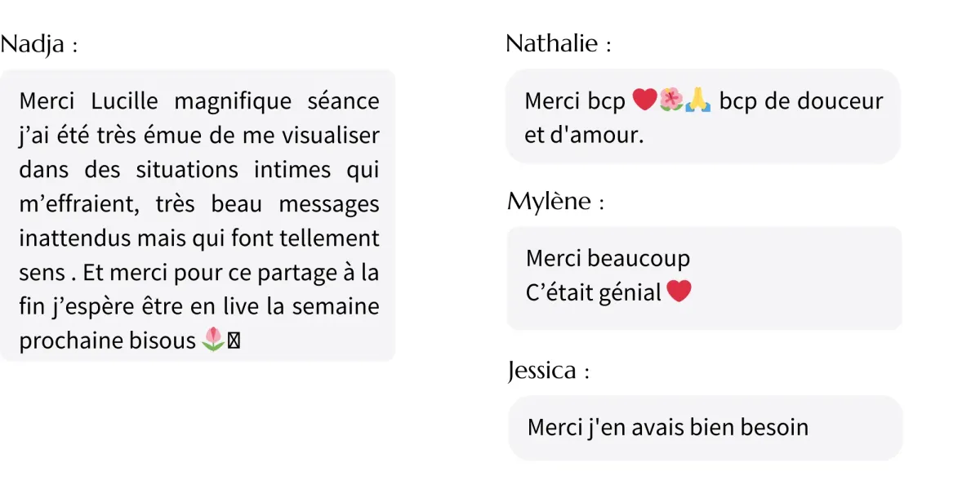Screen dimensions: 980x490
Task: Select the "Jessica :" name label
Action: [x=549, y=372]
